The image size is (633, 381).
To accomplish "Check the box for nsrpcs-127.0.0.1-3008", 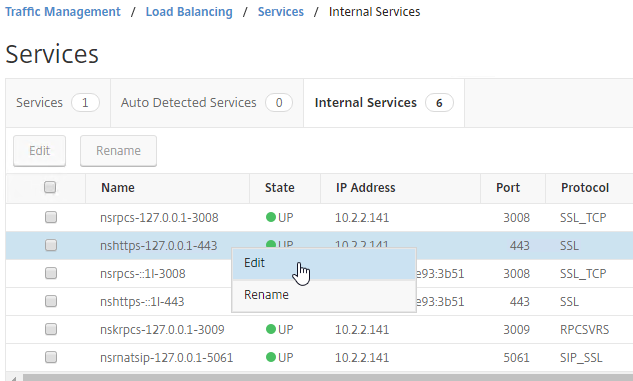I will tap(51, 217).
